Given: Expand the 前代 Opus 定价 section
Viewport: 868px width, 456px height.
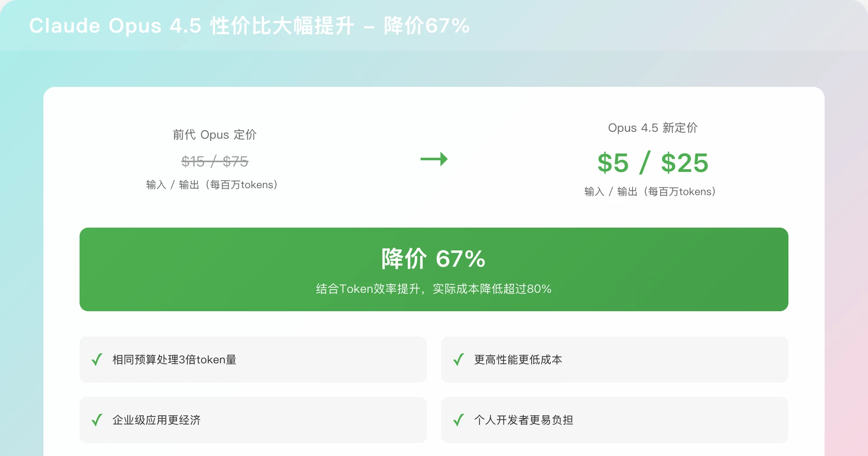Looking at the screenshot, I should [215, 134].
